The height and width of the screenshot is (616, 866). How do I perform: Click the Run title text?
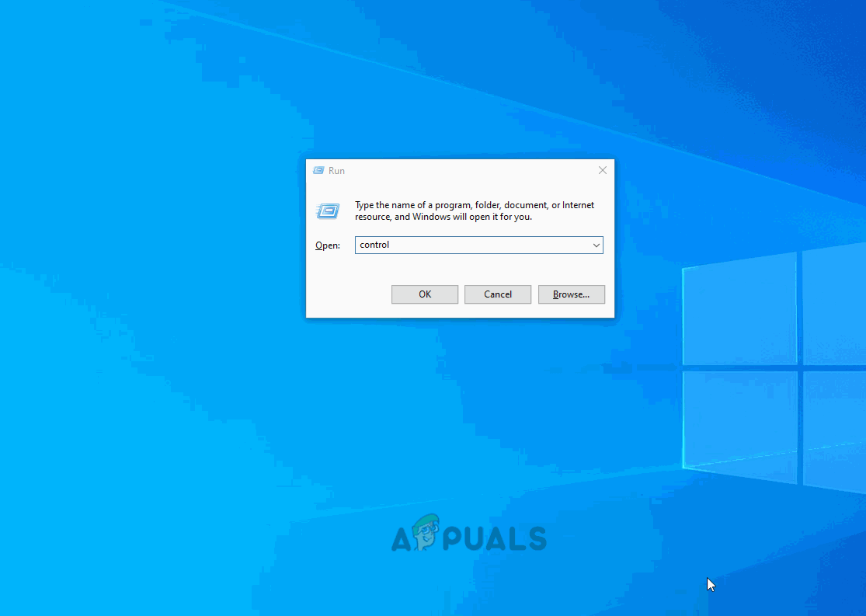coord(335,170)
